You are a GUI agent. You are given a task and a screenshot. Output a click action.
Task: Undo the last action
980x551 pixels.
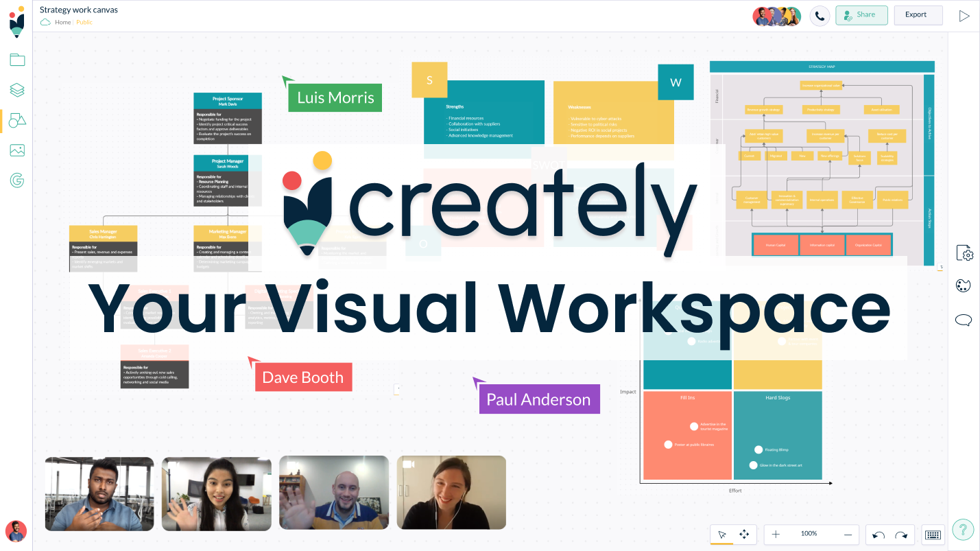879,535
